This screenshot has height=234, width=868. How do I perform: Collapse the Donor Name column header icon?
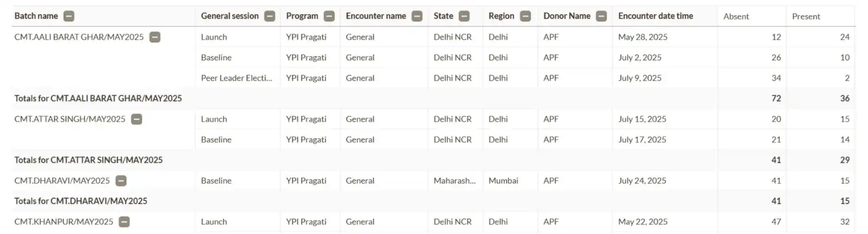(x=602, y=16)
